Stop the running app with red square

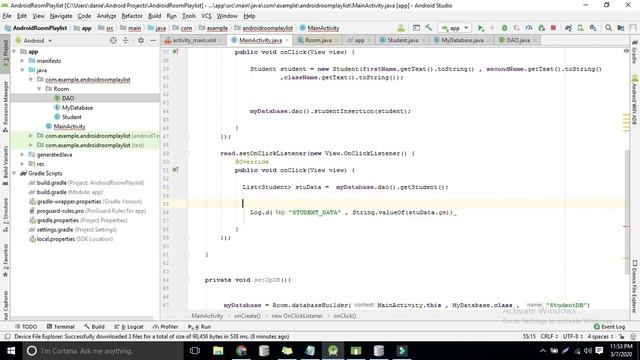pyautogui.click(x=553, y=28)
